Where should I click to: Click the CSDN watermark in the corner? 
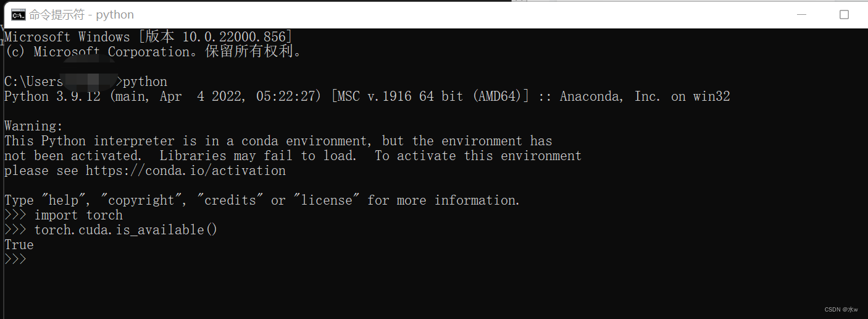click(841, 309)
